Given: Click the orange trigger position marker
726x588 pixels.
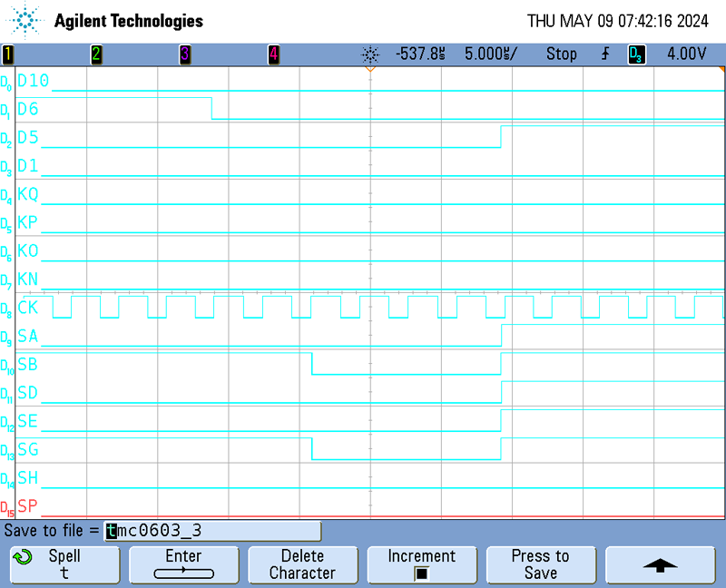Looking at the screenshot, I should coord(369,69).
